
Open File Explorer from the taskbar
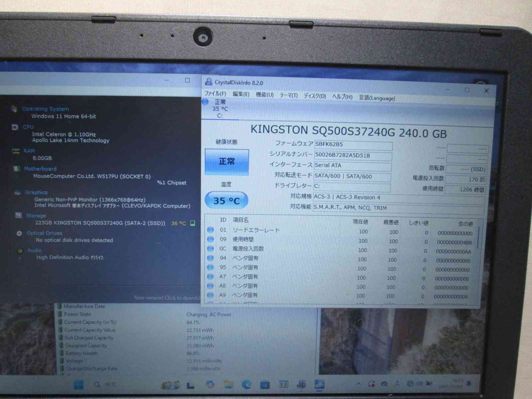pos(228,384)
